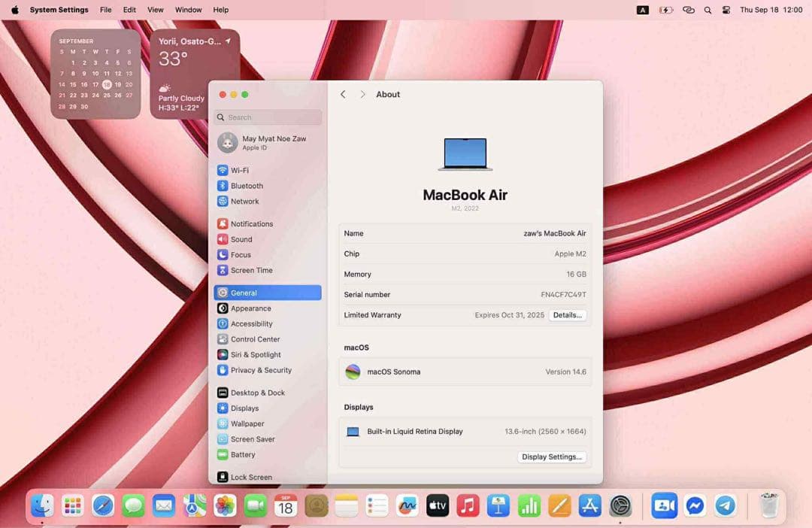Open Screen Time settings
This screenshot has height=528, width=812.
tap(249, 270)
